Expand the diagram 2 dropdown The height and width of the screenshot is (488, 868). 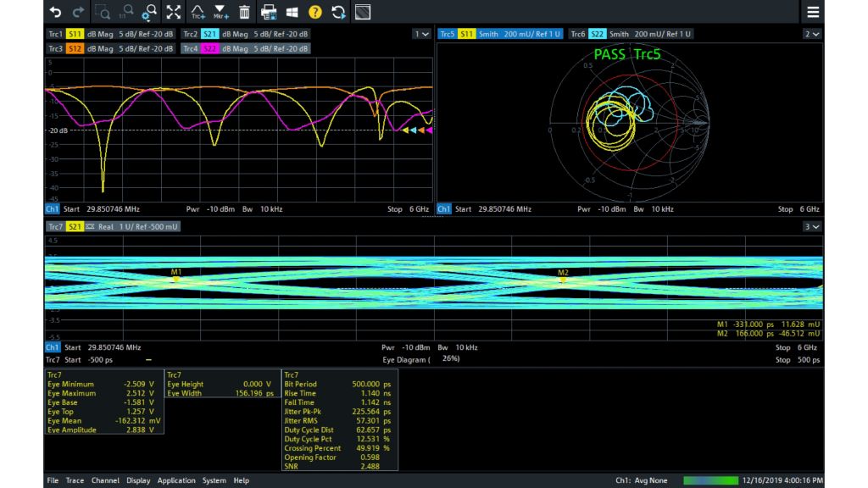click(812, 34)
